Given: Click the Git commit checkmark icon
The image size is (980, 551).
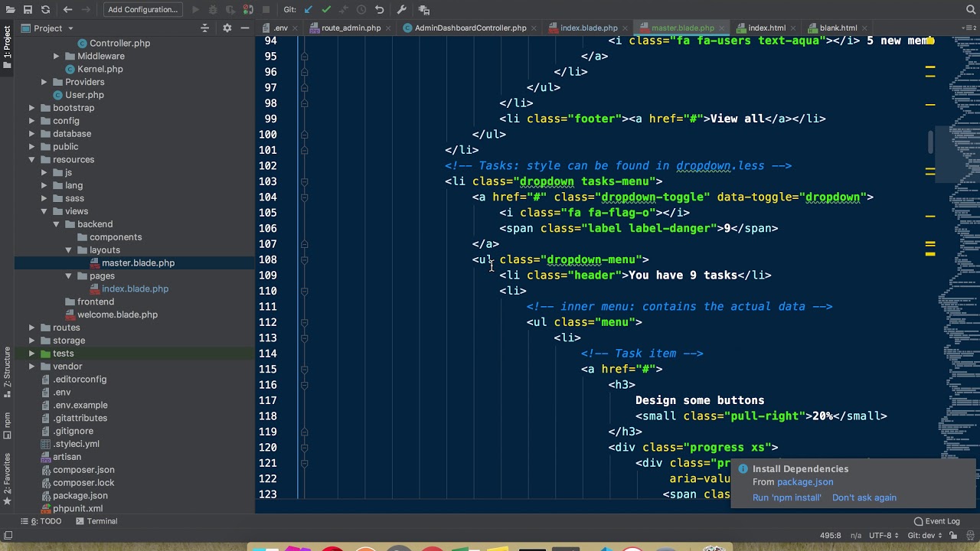Looking at the screenshot, I should coord(326,9).
